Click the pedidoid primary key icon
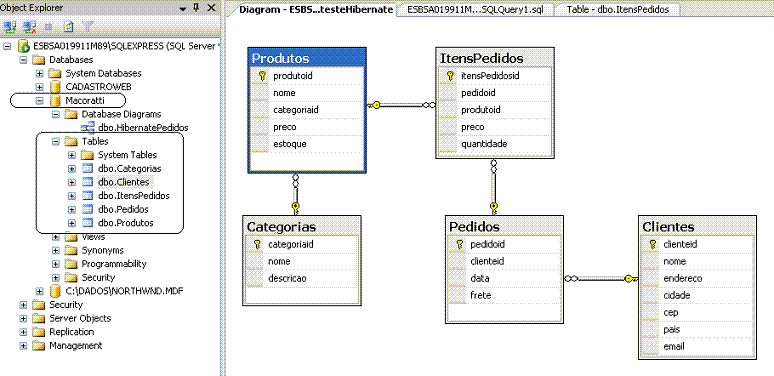The image size is (774, 376). [459, 244]
